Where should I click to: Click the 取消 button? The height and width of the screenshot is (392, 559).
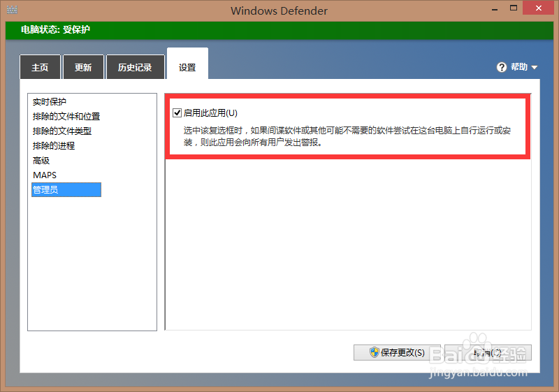pos(488,352)
